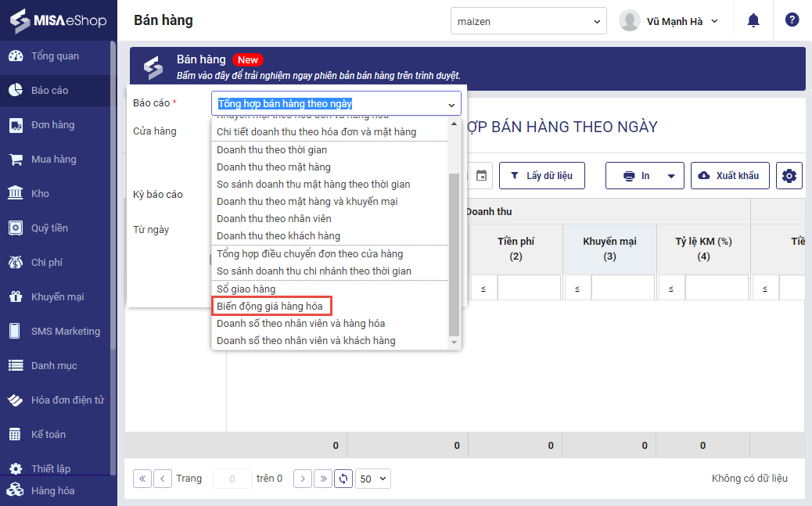Pick Doanh thu theo nhân viên

(274, 218)
